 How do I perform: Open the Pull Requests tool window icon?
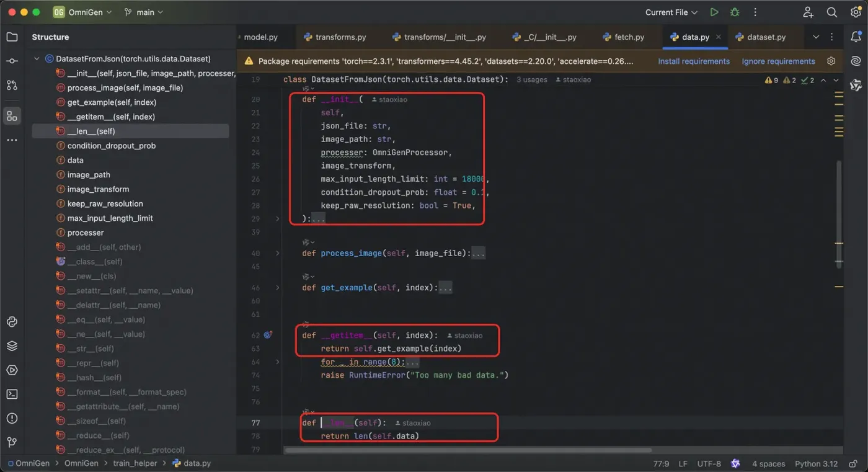[x=12, y=85]
